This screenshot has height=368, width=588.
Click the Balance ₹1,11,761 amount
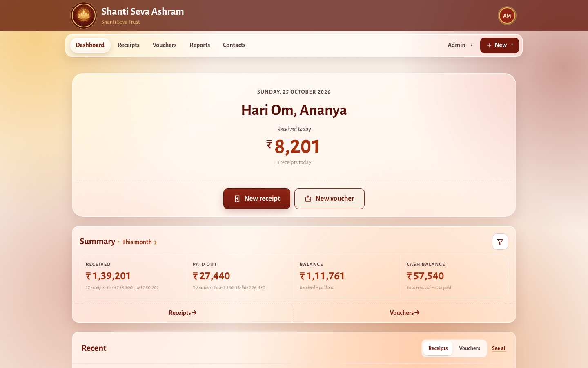(x=322, y=276)
